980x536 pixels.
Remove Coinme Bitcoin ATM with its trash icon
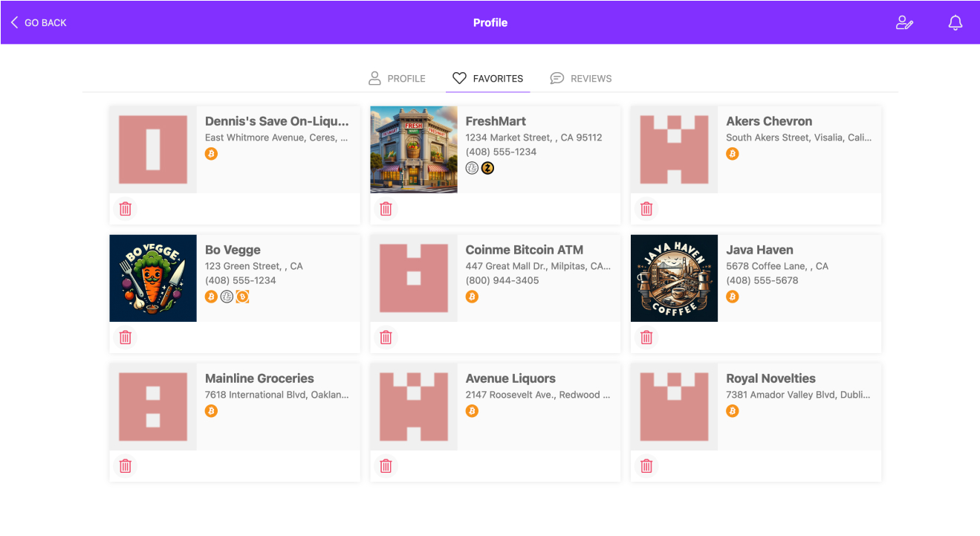point(386,338)
